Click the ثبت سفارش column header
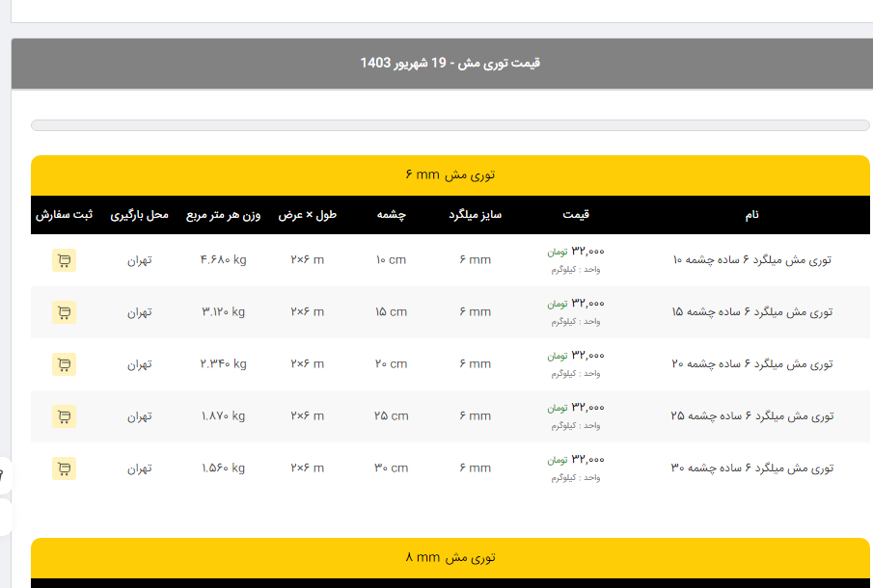This screenshot has height=588, width=873. click(x=65, y=215)
